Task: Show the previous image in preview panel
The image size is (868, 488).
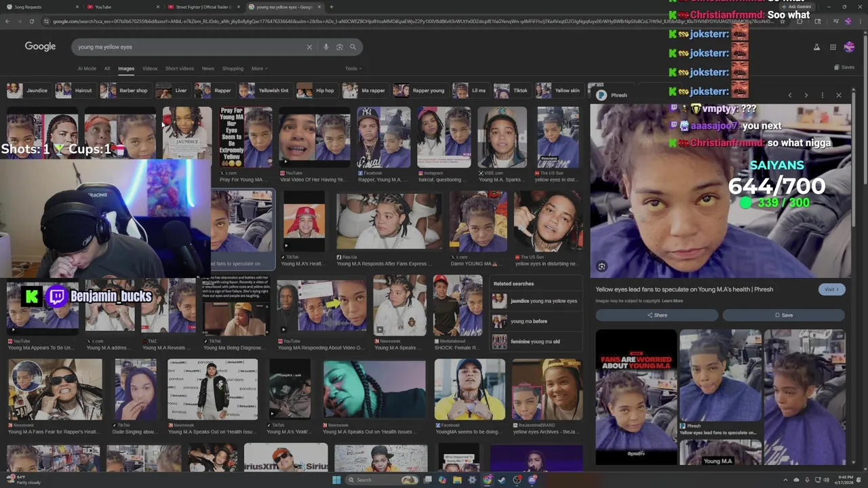Action: [789, 95]
